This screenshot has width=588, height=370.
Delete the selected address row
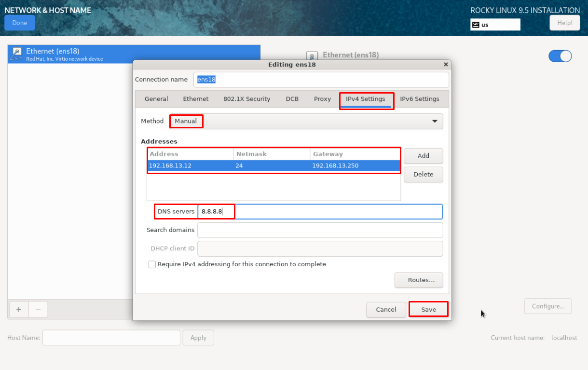click(424, 174)
